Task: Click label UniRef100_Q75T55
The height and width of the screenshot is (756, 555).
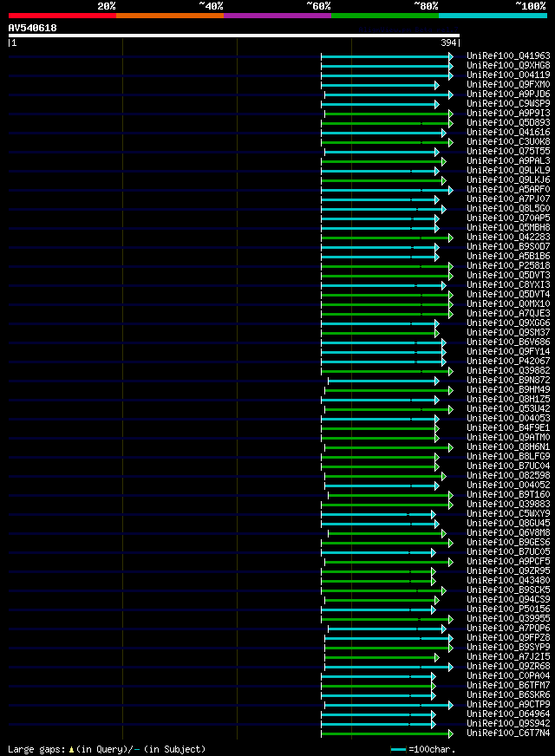Action: [508, 152]
